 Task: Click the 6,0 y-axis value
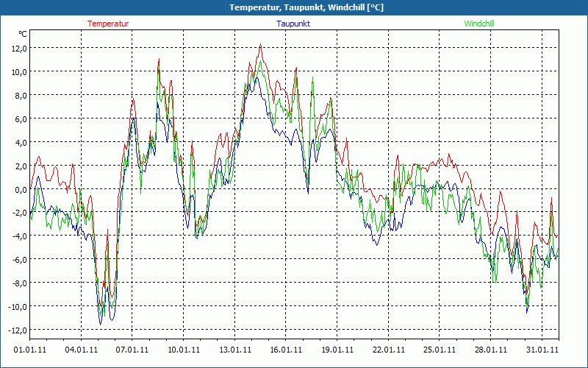click(x=21, y=119)
